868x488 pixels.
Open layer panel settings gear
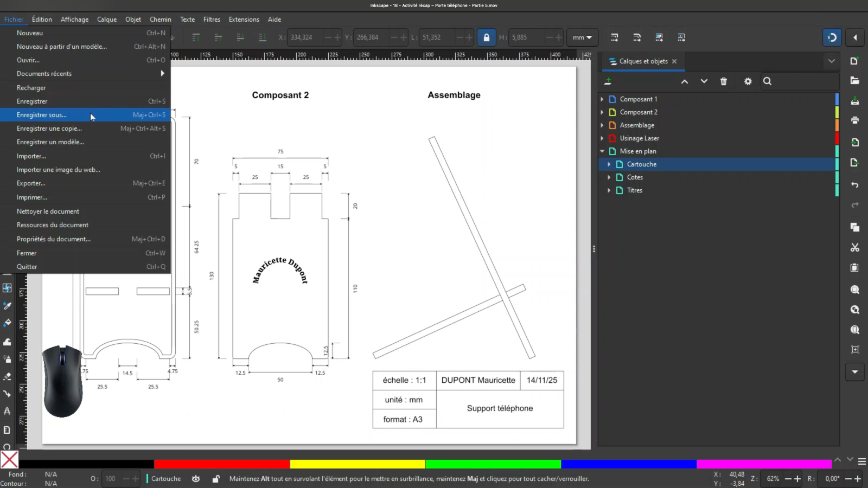[748, 81]
